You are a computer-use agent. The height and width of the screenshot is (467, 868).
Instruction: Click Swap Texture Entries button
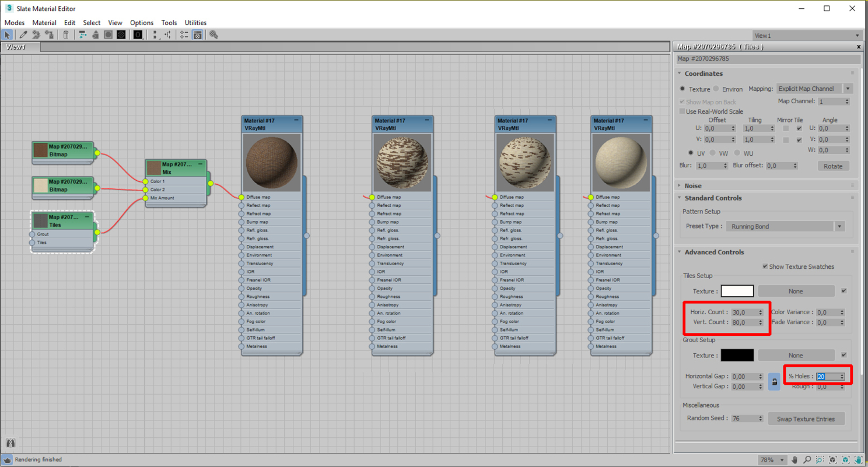click(x=806, y=419)
